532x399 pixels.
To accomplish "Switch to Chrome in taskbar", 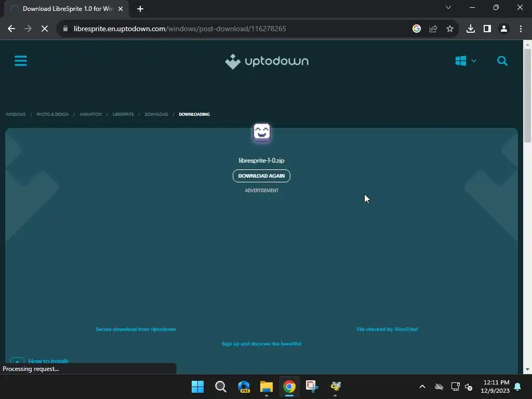I will [x=289, y=387].
